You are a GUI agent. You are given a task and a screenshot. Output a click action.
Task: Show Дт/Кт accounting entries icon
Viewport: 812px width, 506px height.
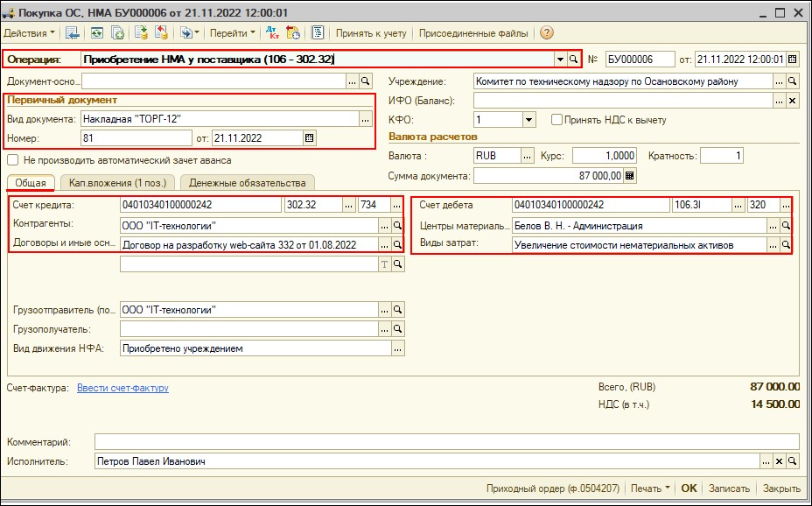pyautogui.click(x=272, y=33)
